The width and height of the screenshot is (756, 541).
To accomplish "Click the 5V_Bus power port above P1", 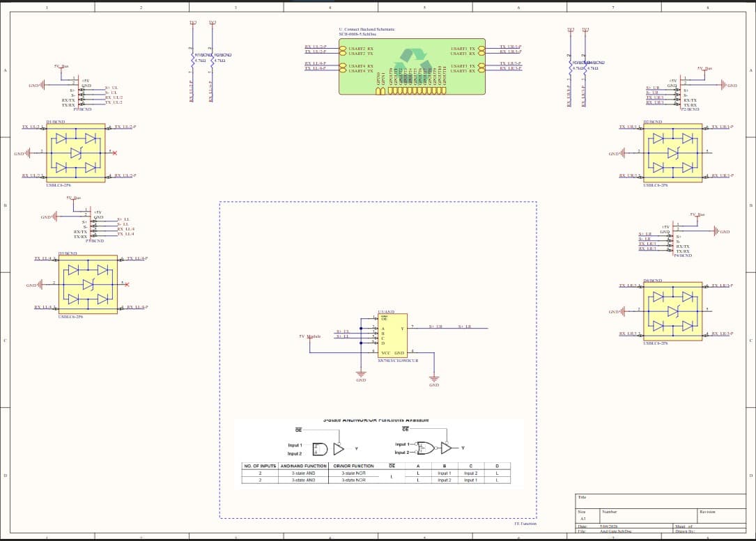I will (x=61, y=66).
